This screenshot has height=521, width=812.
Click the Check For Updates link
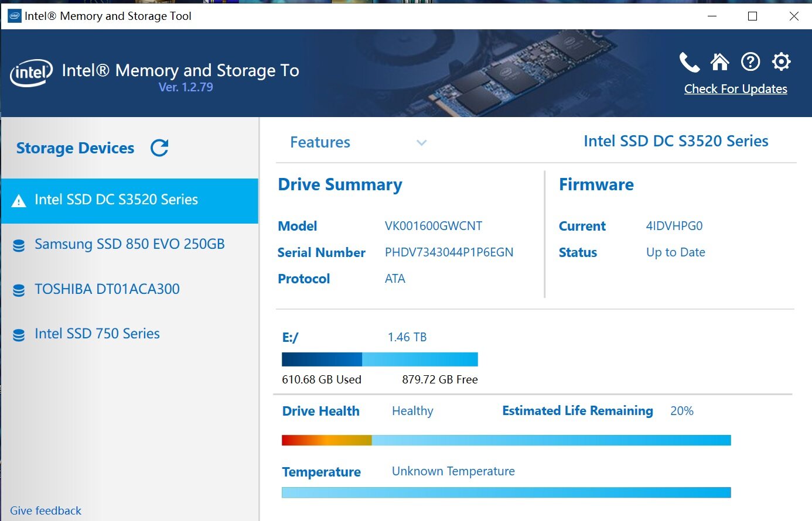735,89
